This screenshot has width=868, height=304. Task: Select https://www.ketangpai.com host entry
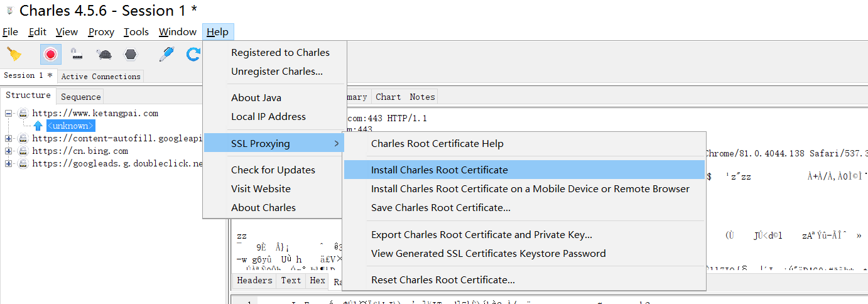click(x=95, y=114)
